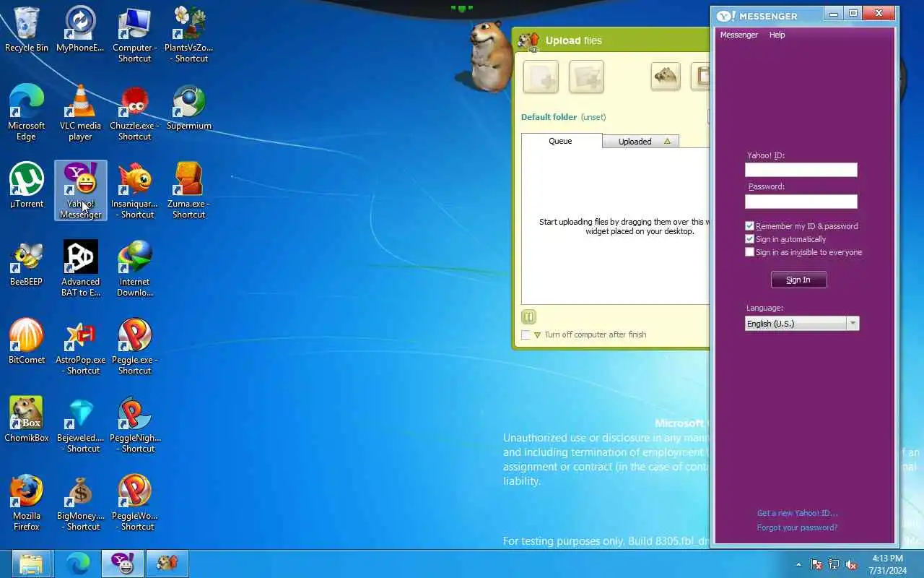Expand the shutdown options arrow beside Turn off
Image resolution: width=924 pixels, height=578 pixels.
pyautogui.click(x=537, y=335)
